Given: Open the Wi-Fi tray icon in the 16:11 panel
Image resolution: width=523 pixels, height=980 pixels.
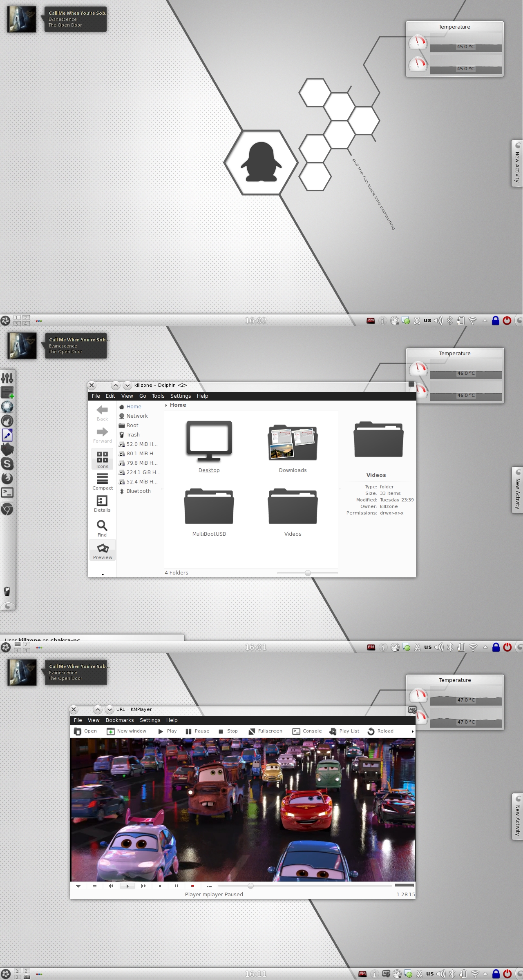Looking at the screenshot, I should pyautogui.click(x=475, y=974).
